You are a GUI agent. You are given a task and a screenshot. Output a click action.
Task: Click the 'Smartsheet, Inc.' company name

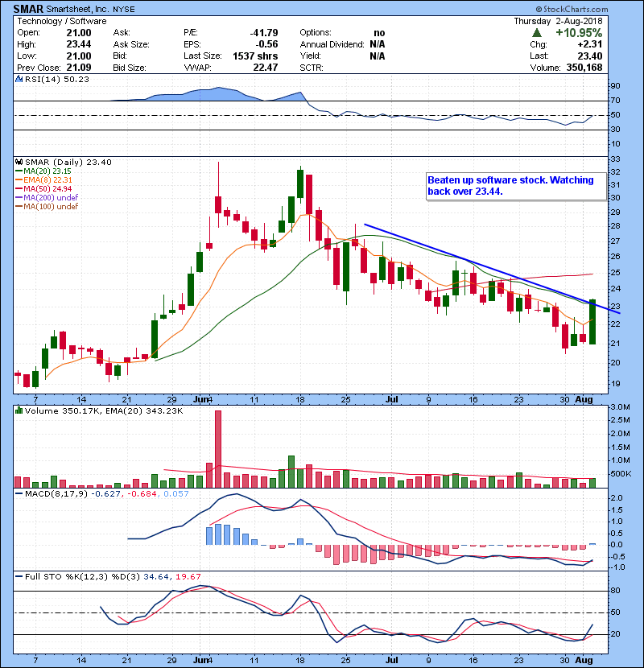77,10
